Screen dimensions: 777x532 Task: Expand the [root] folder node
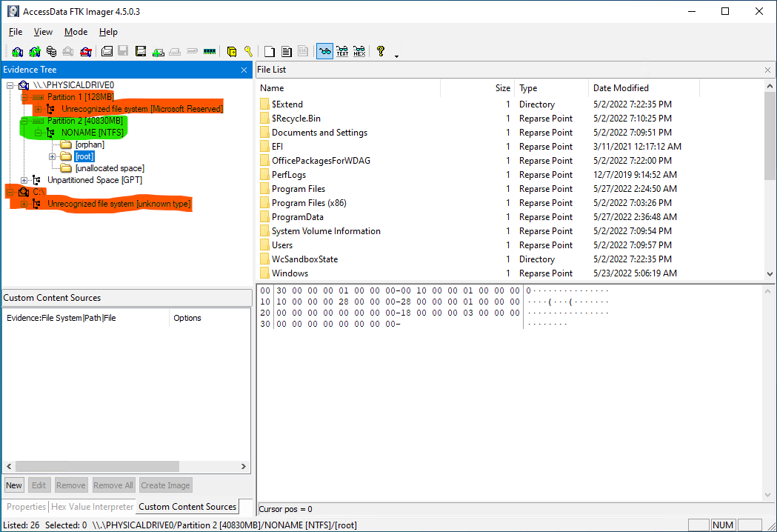click(52, 156)
